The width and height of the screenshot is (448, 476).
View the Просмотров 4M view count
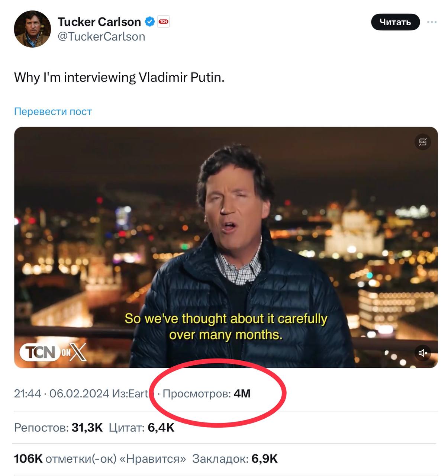206,393
